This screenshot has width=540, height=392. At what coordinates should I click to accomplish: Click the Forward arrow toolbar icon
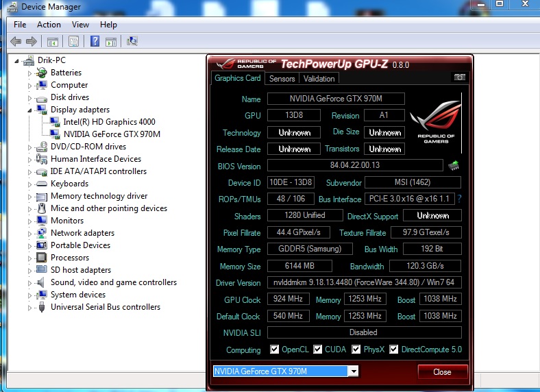click(32, 42)
